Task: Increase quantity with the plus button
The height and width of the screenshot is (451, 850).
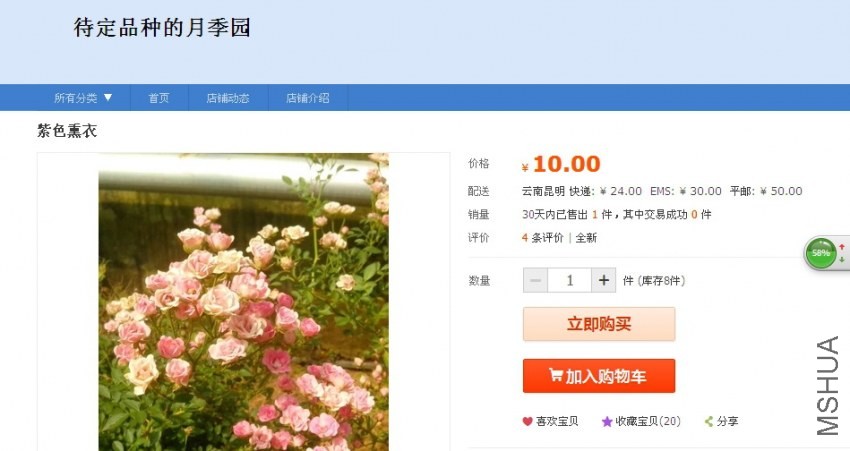Action: [x=604, y=280]
